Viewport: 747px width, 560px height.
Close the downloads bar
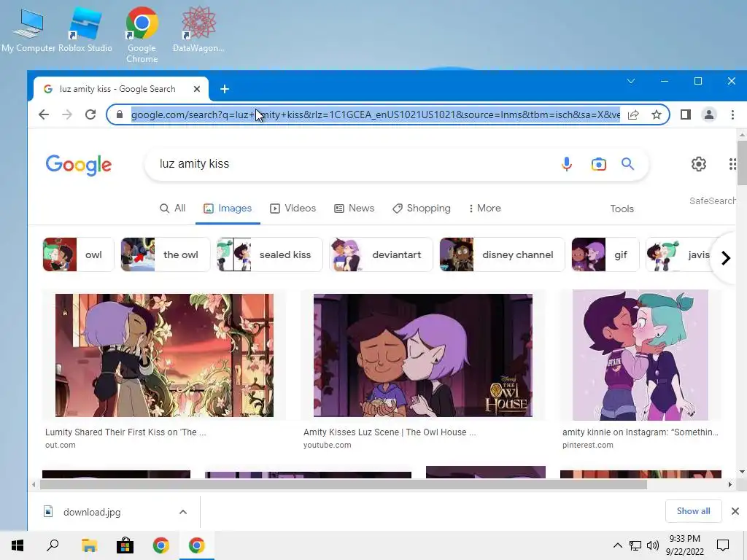pos(735,511)
